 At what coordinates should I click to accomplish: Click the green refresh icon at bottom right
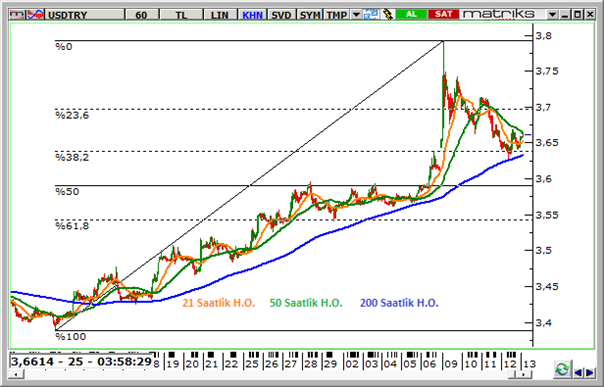(562, 369)
